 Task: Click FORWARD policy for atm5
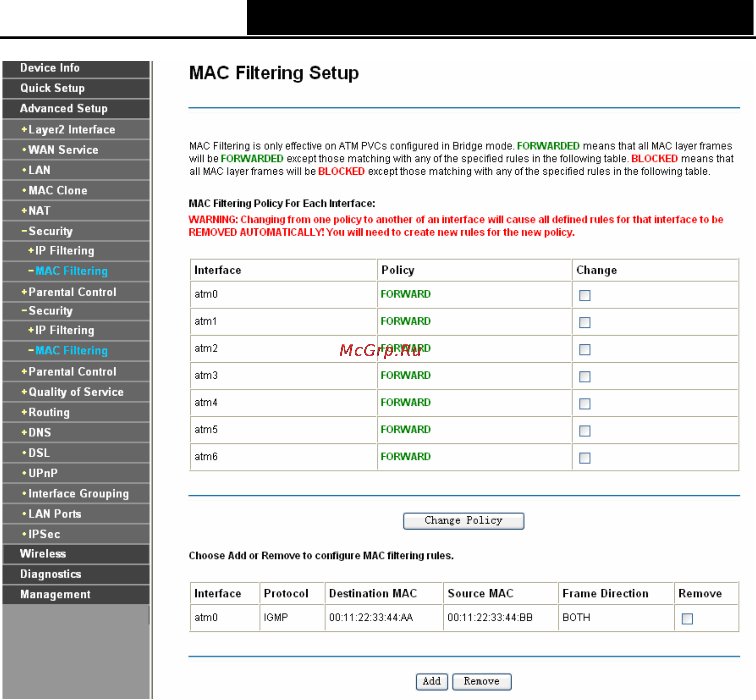(406, 430)
